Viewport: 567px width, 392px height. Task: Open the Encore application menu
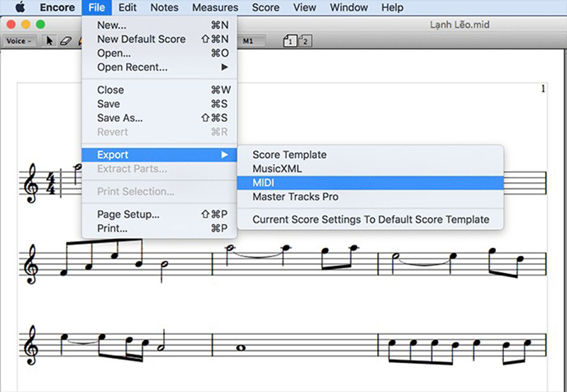(57, 7)
